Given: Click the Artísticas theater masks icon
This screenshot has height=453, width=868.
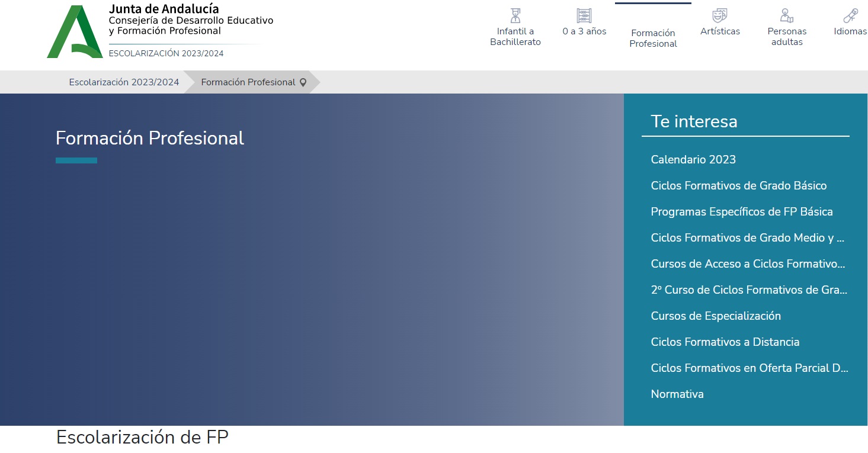Looking at the screenshot, I should tap(720, 15).
